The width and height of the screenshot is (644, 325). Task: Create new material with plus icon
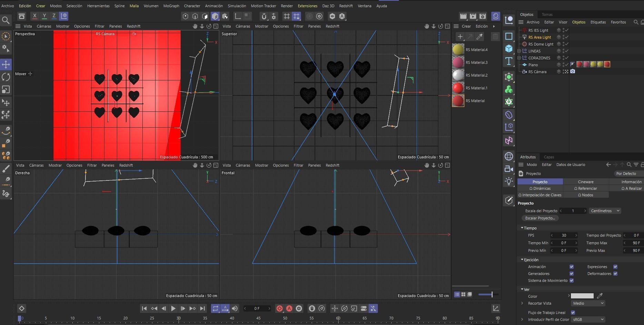[x=460, y=37]
